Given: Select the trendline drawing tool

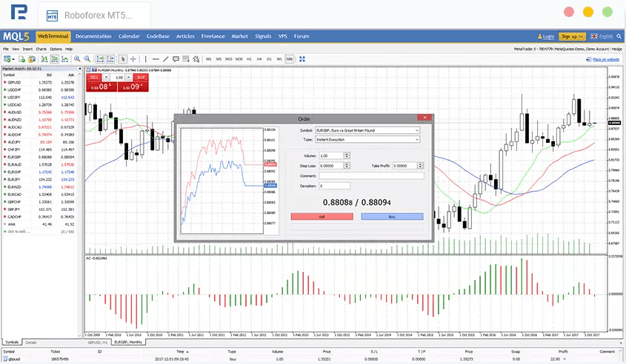Looking at the screenshot, I should (166, 59).
